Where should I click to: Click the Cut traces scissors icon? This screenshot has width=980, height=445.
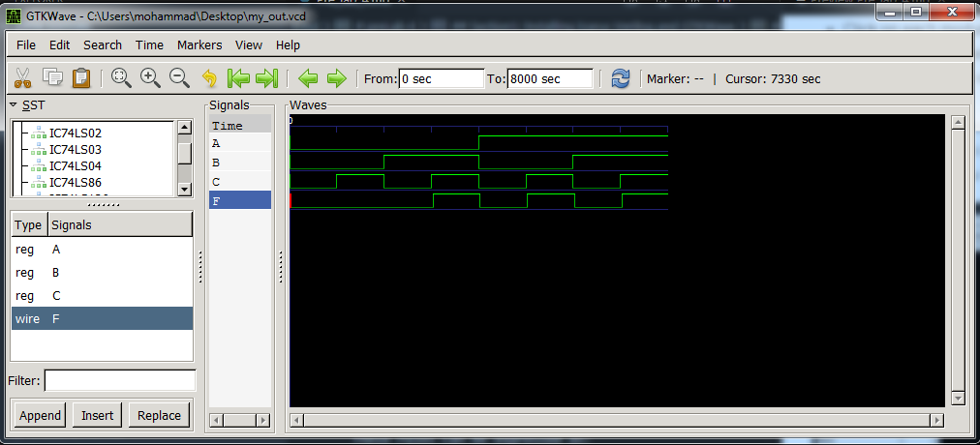(x=23, y=78)
